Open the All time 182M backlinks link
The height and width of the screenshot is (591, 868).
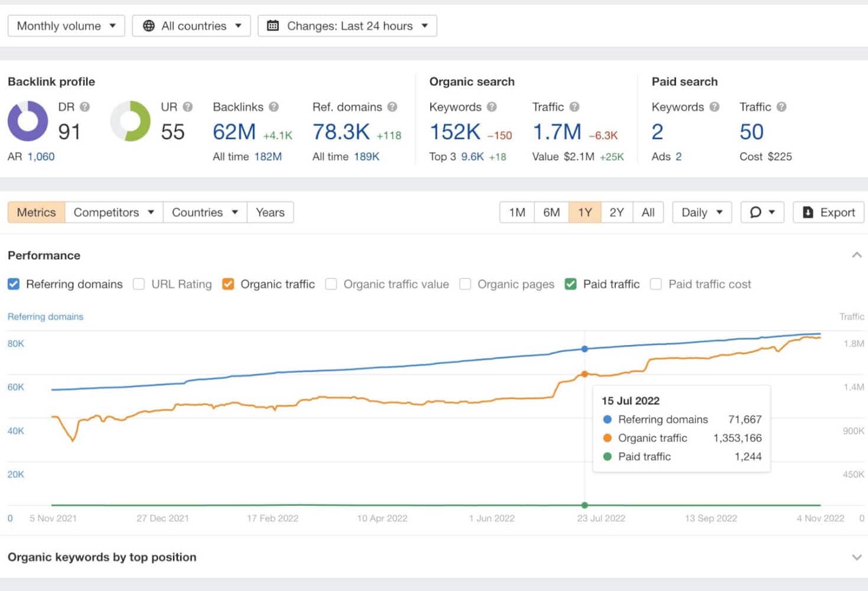268,157
